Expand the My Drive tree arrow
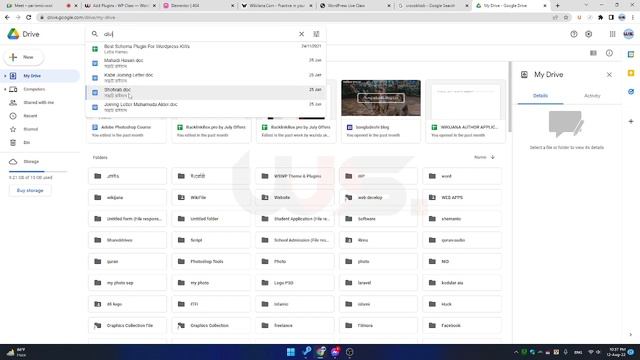The image size is (640, 360). 5,76
